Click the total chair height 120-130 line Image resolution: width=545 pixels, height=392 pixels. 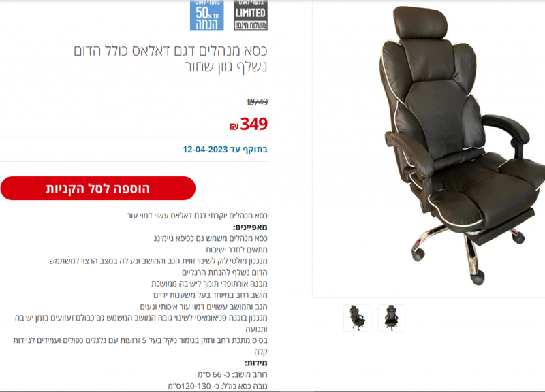pyautogui.click(x=217, y=386)
